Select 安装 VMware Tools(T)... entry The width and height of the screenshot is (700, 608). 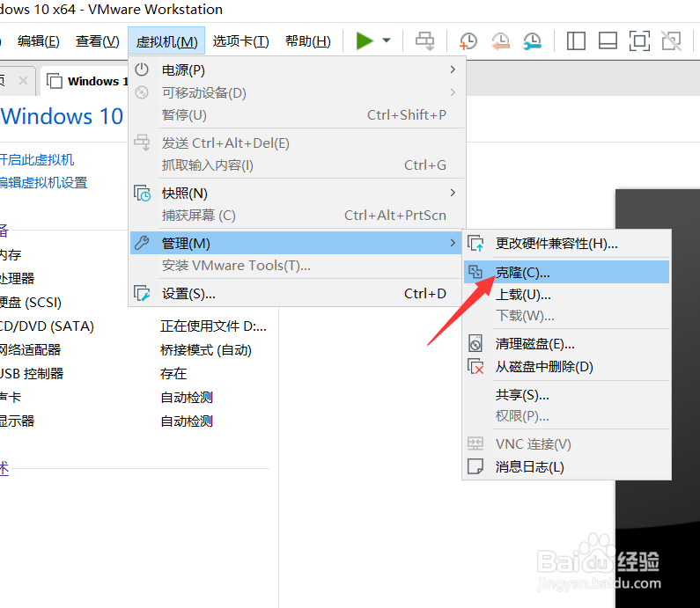click(297, 266)
